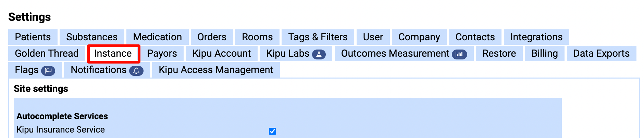Click the flask icon beside Kipu Labs
Viewport: 644px width, 138px height.
319,54
